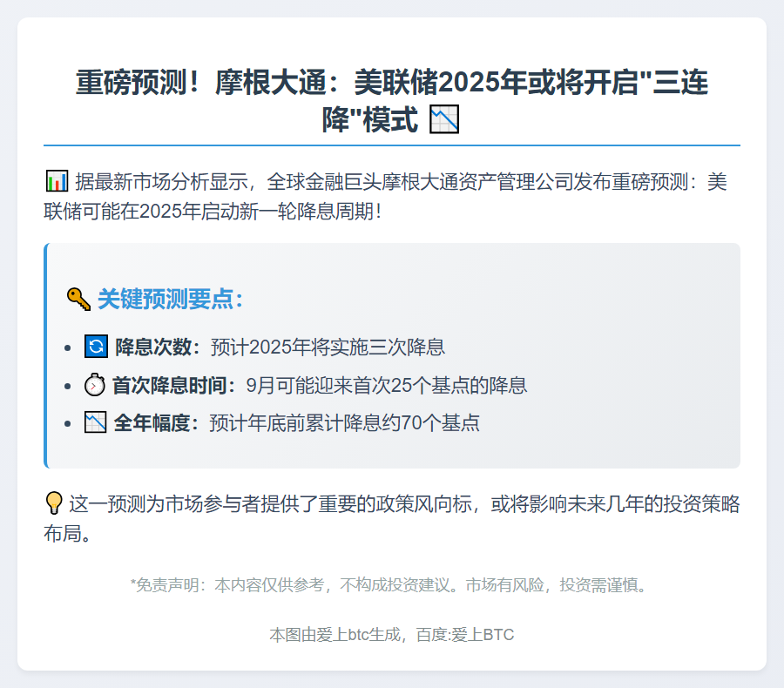Click the text 9月可能迎来首次25个基点的降息
The width and height of the screenshot is (784, 688).
pyautogui.click(x=387, y=385)
